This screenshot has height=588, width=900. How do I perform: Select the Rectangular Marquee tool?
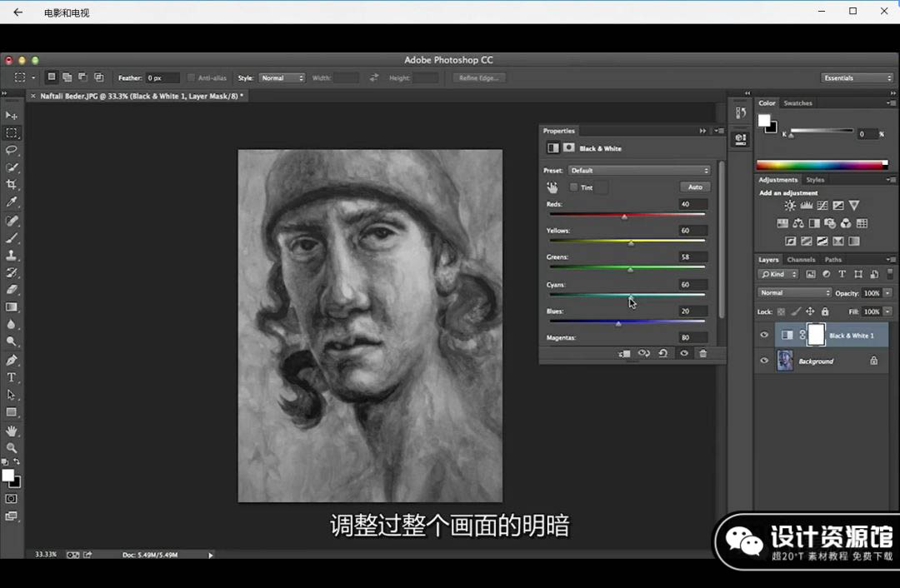click(12, 133)
